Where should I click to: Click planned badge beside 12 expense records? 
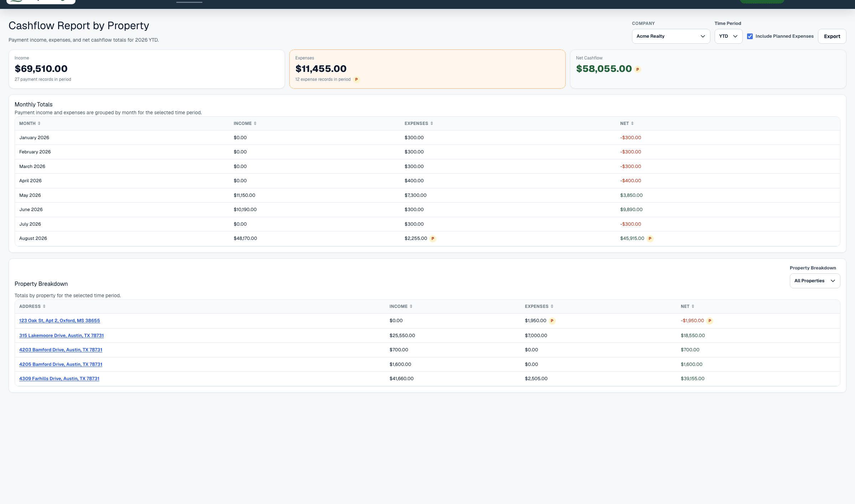pyautogui.click(x=356, y=79)
